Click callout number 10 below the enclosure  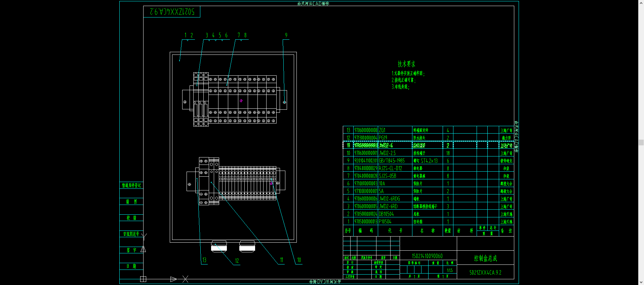299,260
